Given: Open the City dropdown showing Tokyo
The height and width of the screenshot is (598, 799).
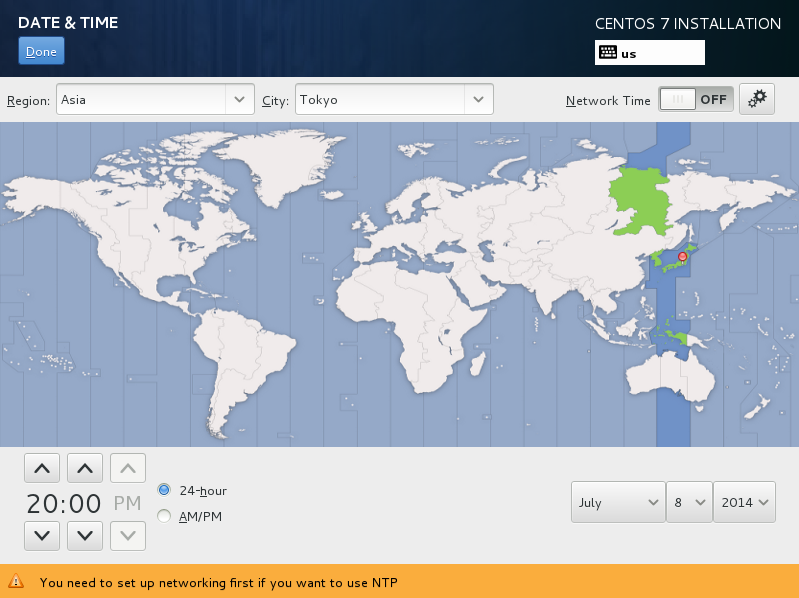Looking at the screenshot, I should (394, 99).
